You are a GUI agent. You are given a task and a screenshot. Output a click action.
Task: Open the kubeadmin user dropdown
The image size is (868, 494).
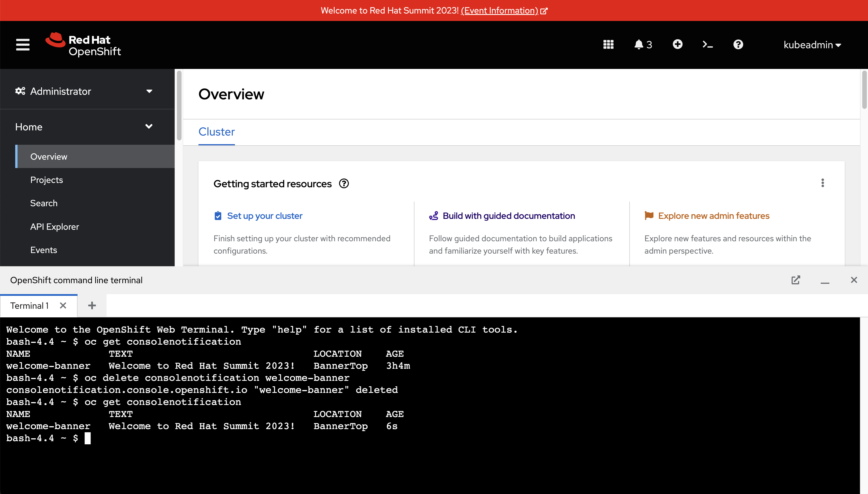tap(812, 45)
